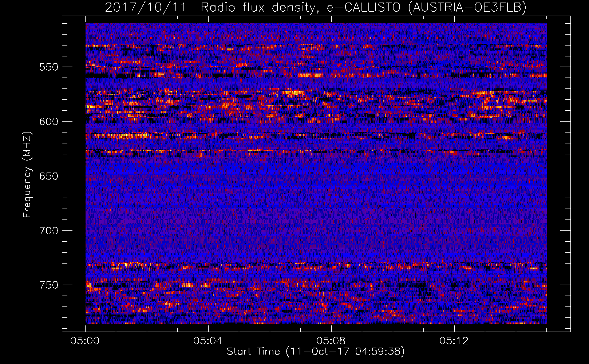The image size is (589, 364).
Task: Click the 700 frequency tick label
Action: point(49,231)
